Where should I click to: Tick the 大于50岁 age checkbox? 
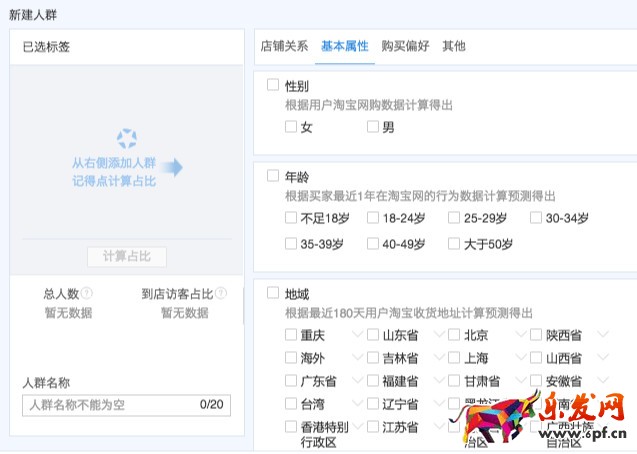pos(454,244)
